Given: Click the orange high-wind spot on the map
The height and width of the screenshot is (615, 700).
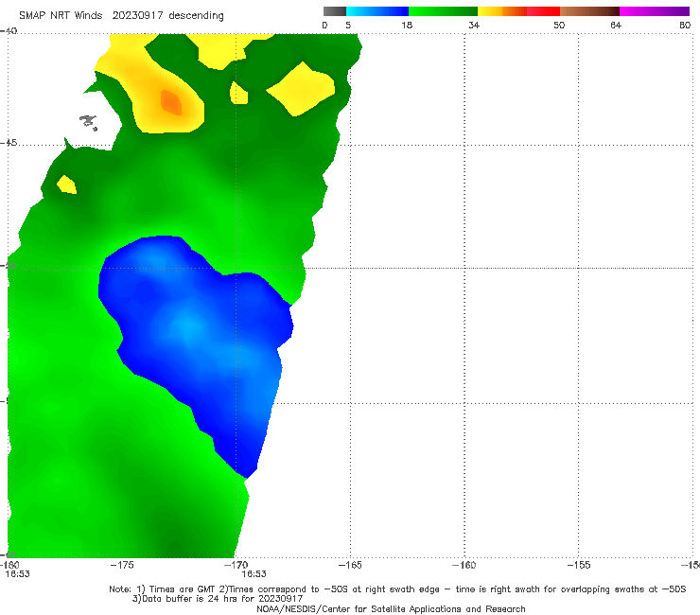Looking at the screenshot, I should [171, 102].
